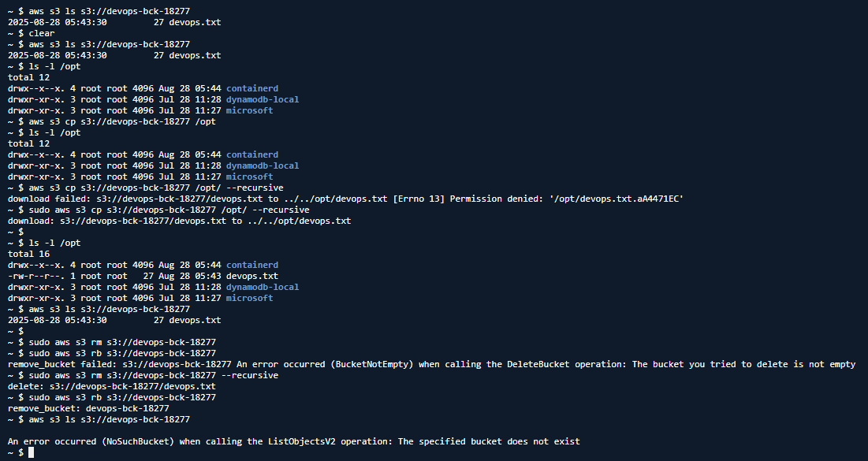The width and height of the screenshot is (868, 461).
Task: Click the 'delete: s3://devops-bck-18277/devops.txt' line
Action: pos(112,385)
